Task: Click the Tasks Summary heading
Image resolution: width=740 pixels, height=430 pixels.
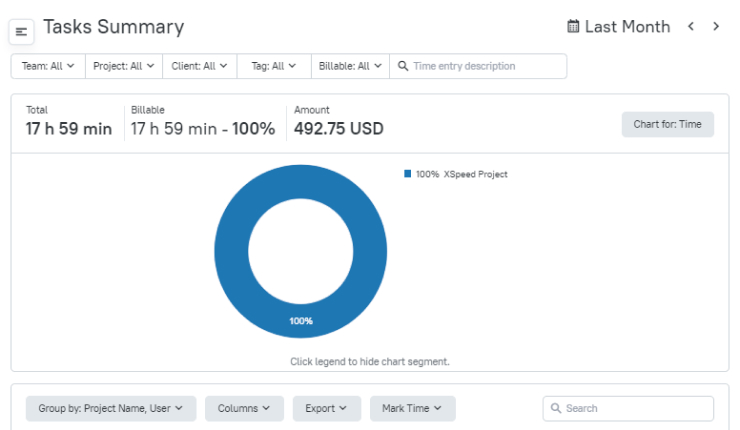Action: click(x=114, y=27)
